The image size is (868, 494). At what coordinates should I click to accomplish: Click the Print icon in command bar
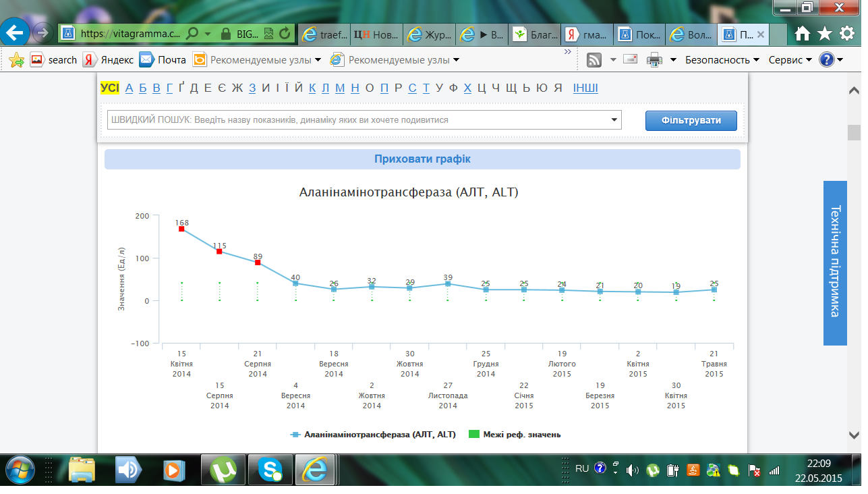pos(654,60)
